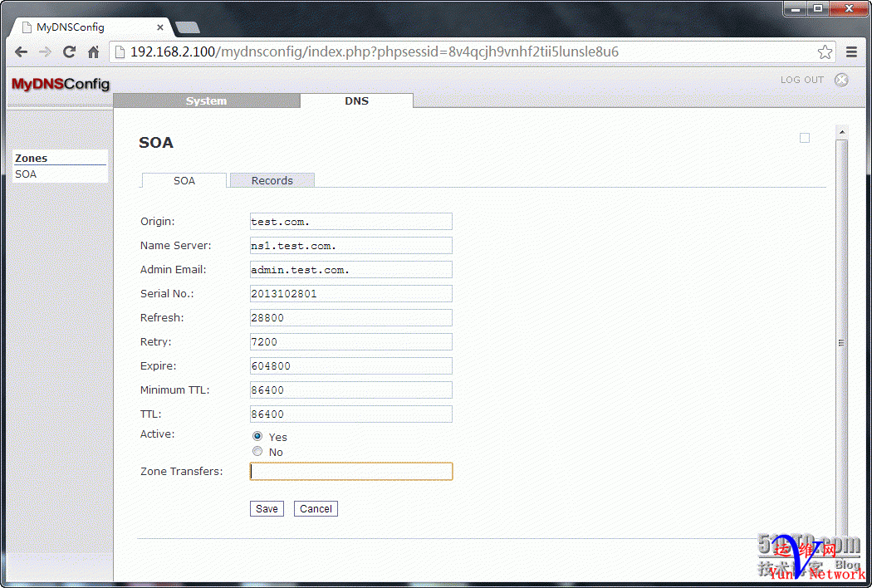The width and height of the screenshot is (872, 588).
Task: Open a new browser tab
Action: 188,27
